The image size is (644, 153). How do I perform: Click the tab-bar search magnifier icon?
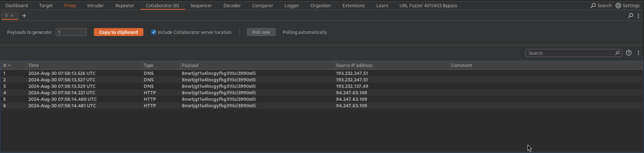click(x=631, y=15)
